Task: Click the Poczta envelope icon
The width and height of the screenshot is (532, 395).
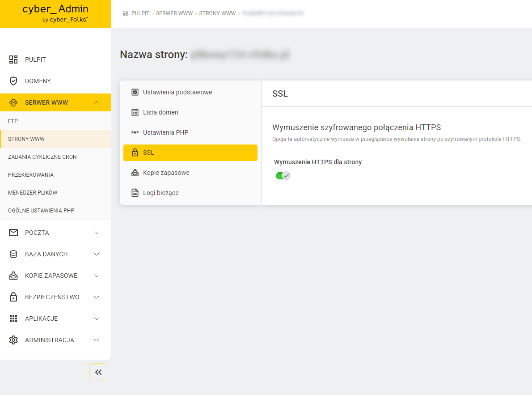Action: tap(13, 233)
